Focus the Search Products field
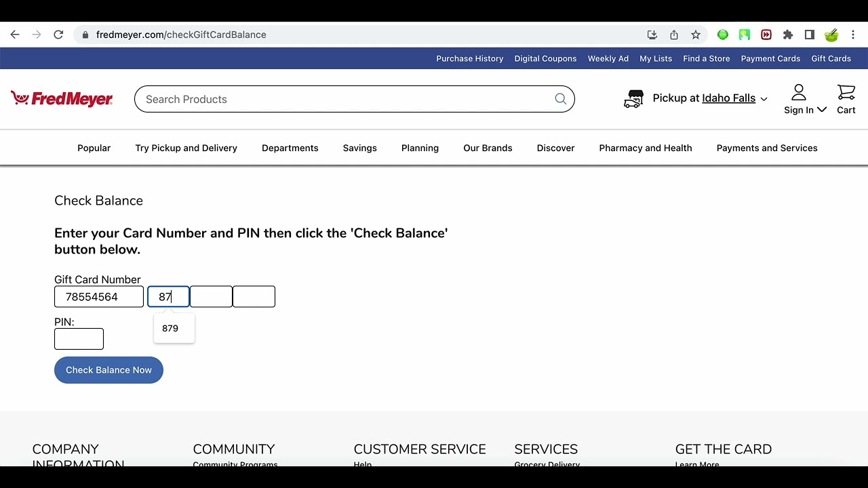 [x=354, y=99]
